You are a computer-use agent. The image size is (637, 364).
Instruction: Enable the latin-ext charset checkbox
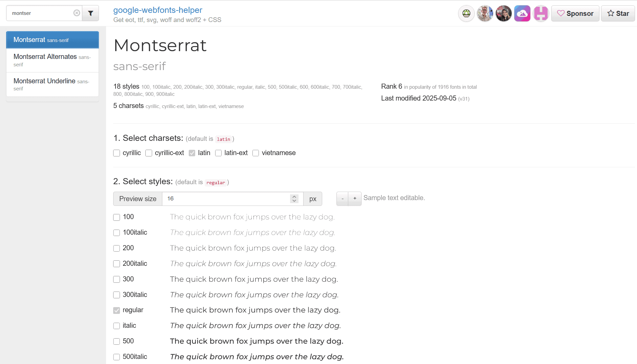(x=219, y=153)
